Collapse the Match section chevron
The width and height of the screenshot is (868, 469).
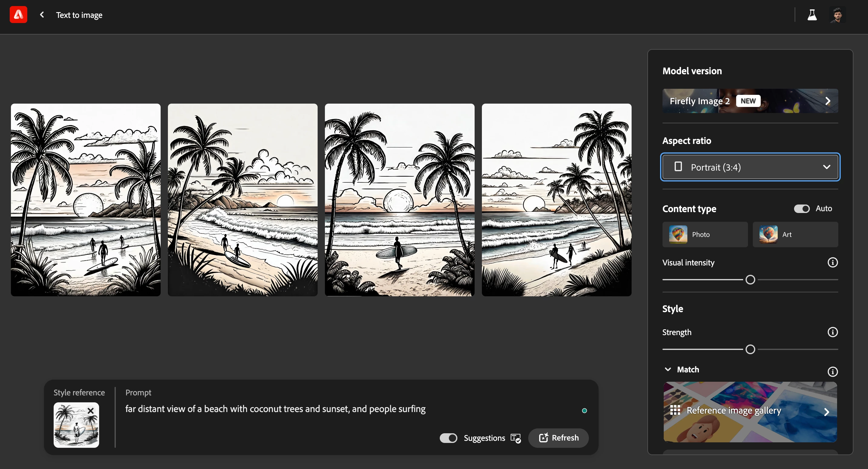(667, 370)
